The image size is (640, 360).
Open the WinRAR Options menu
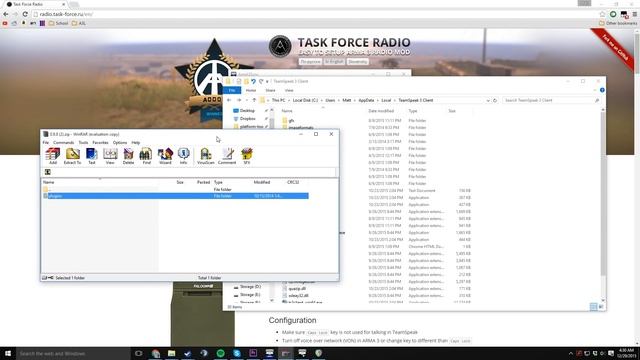click(x=120, y=142)
